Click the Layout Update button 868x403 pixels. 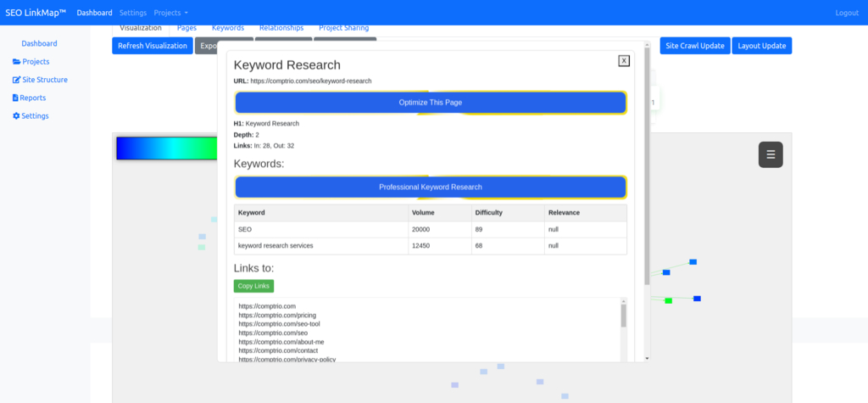tap(762, 46)
